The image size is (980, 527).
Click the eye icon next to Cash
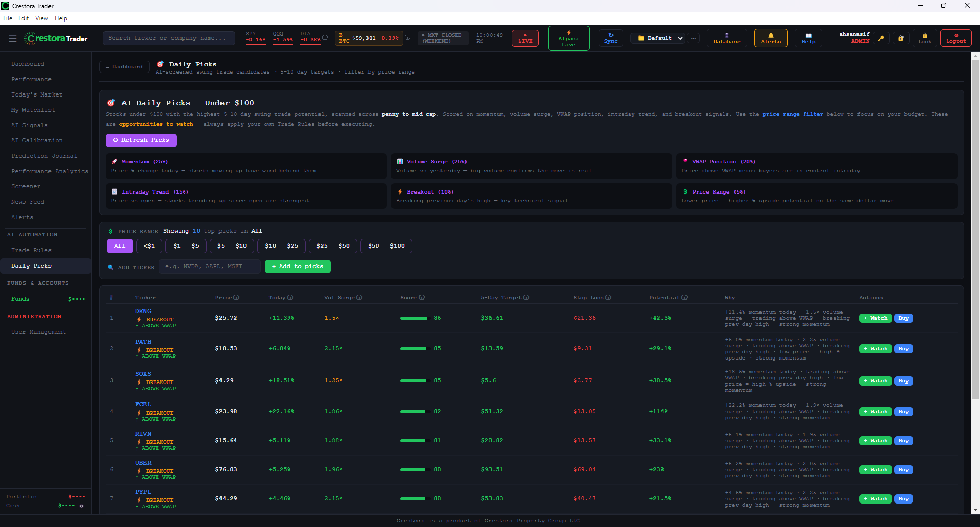click(x=81, y=506)
